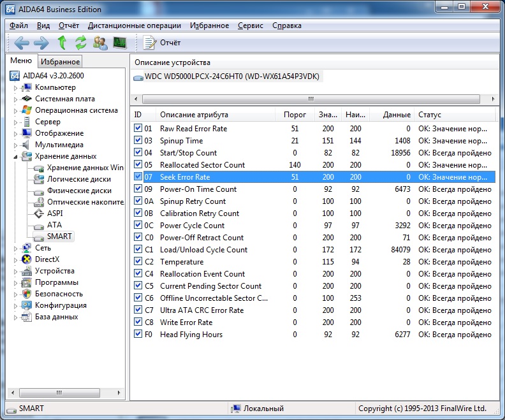Image resolution: width=505 pixels, height=420 pixels.
Task: Collapse the Хранение данных tree node
Action: (x=16, y=156)
